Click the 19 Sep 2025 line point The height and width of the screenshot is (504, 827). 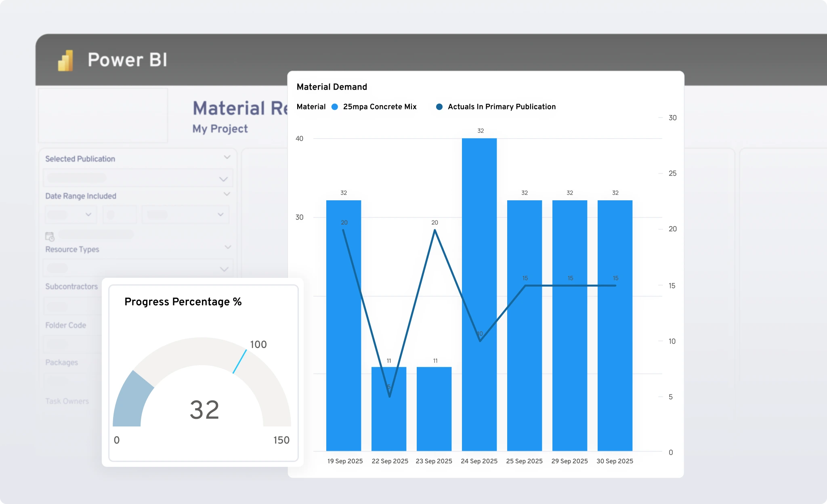tap(343, 230)
